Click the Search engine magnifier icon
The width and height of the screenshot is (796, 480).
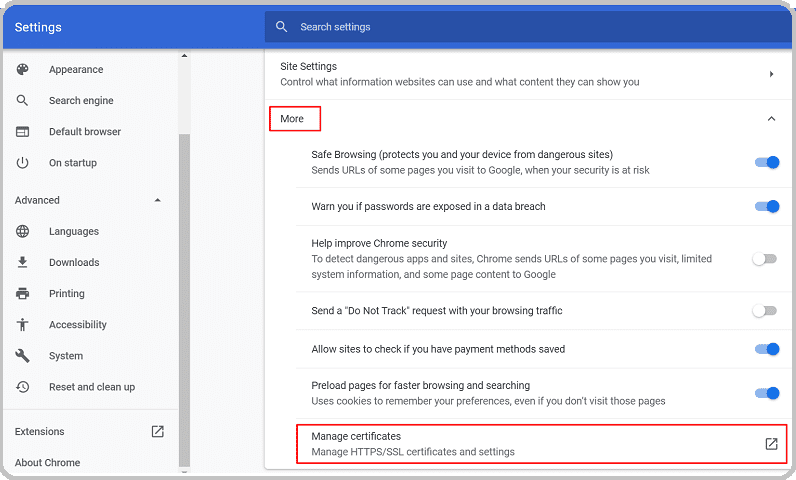point(22,100)
